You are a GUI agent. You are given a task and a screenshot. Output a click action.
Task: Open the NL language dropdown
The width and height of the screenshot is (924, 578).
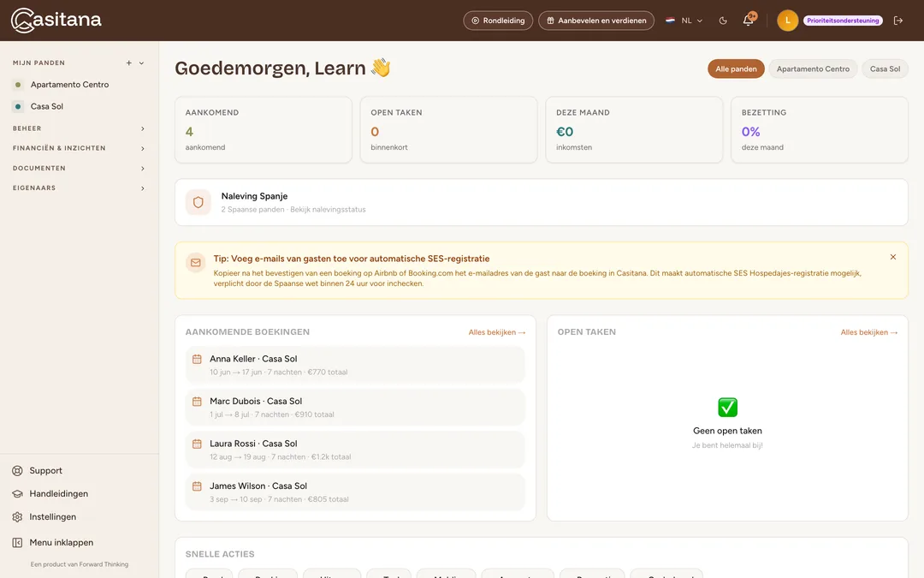coord(684,21)
